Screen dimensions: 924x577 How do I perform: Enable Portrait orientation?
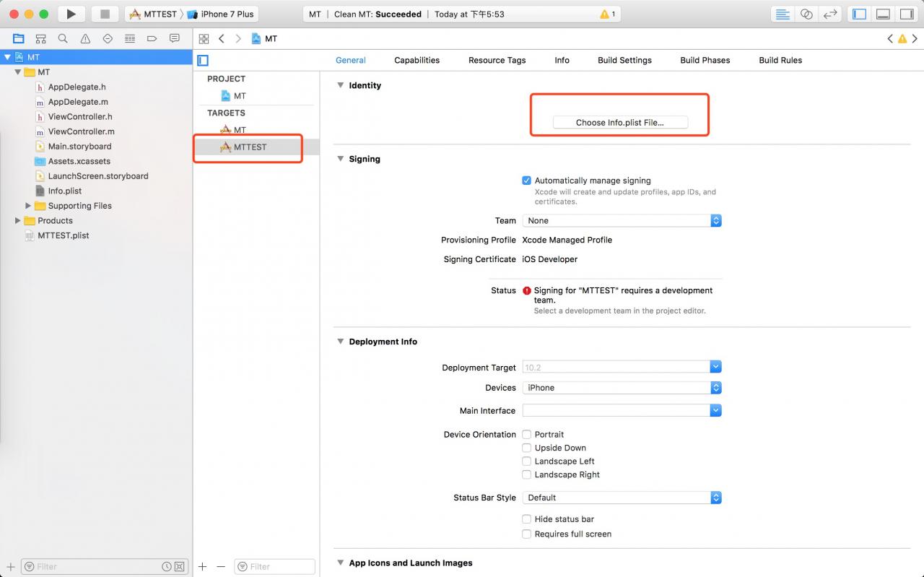point(527,435)
